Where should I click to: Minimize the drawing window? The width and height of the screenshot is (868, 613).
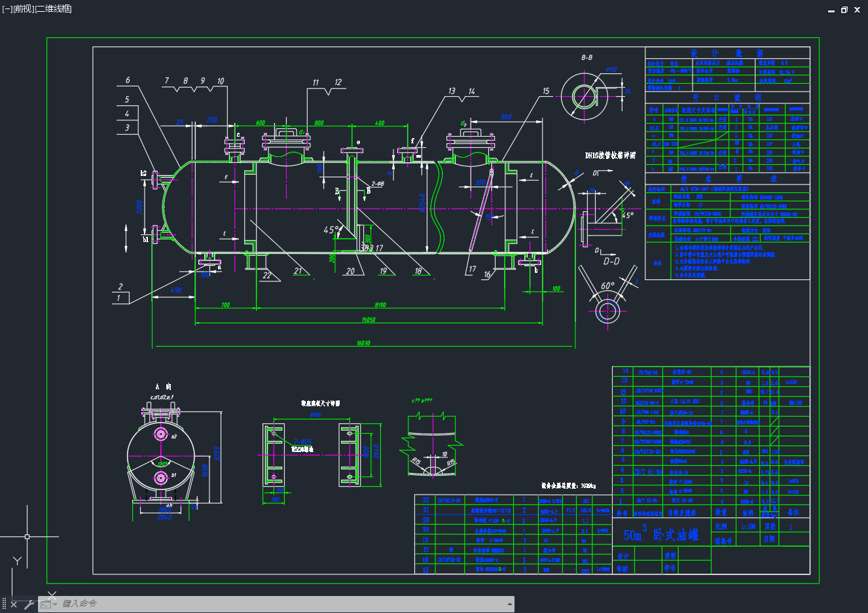(x=831, y=10)
